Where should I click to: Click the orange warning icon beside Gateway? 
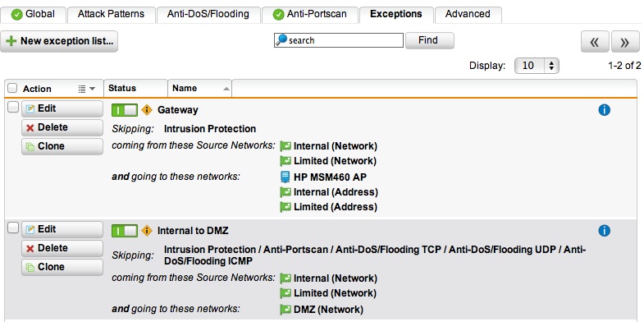click(147, 110)
